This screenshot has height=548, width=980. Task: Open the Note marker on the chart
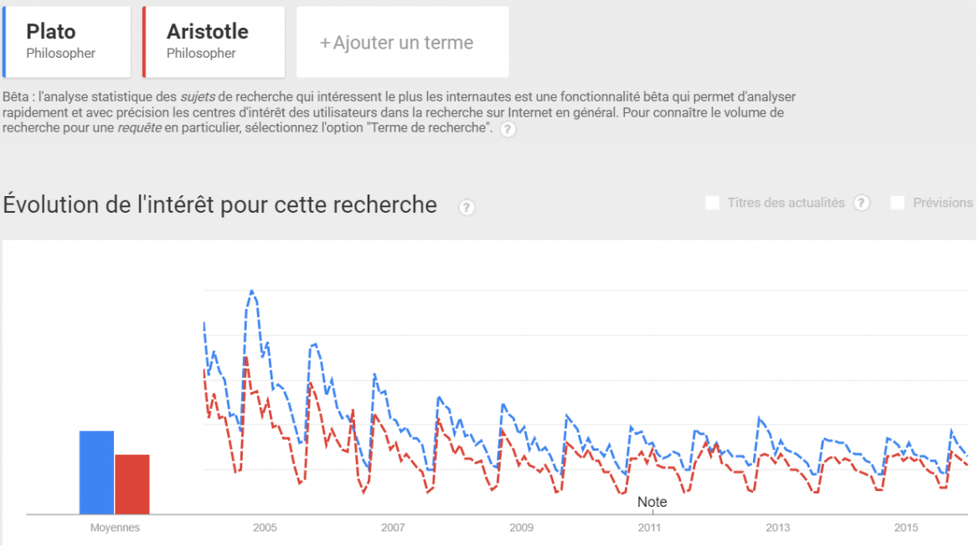652,502
